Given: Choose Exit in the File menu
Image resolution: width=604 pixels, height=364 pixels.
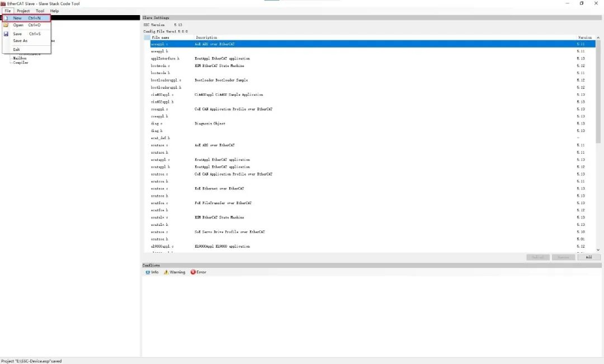Looking at the screenshot, I should [27, 50].
